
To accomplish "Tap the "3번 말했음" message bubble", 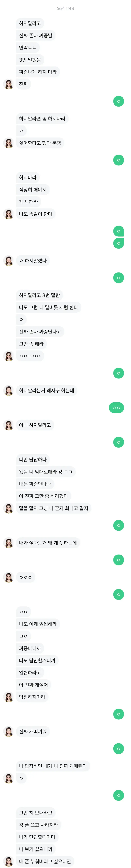I will coord(30,60).
